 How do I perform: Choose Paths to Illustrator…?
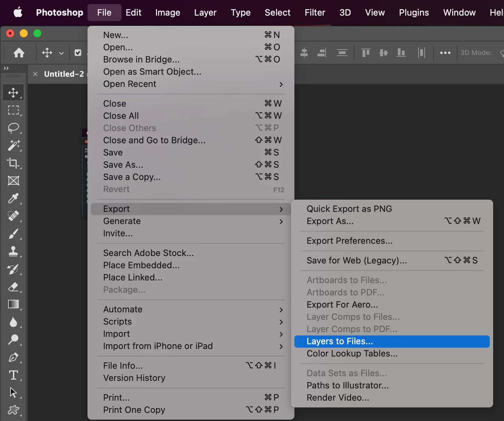coord(392,385)
